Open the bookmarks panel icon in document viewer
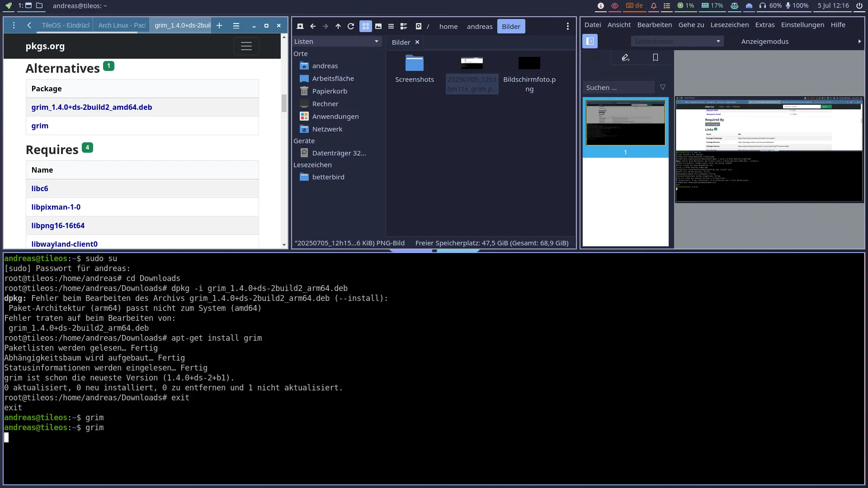The image size is (868, 488). pyautogui.click(x=656, y=57)
